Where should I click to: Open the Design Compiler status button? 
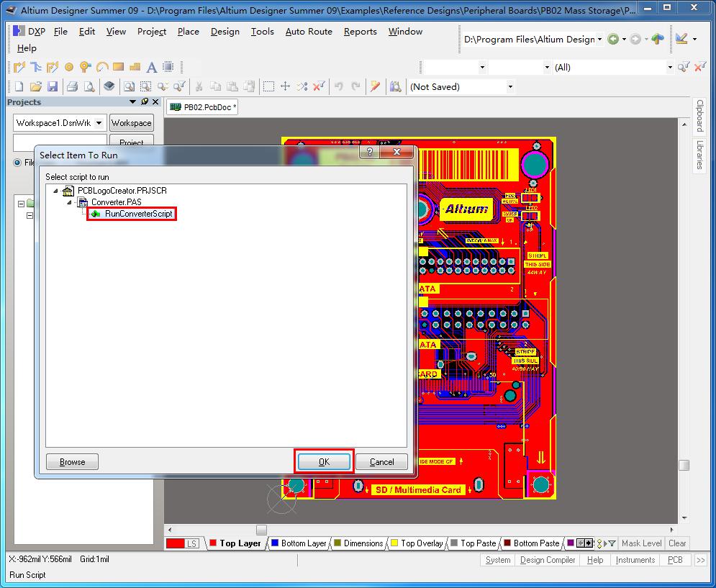click(548, 560)
